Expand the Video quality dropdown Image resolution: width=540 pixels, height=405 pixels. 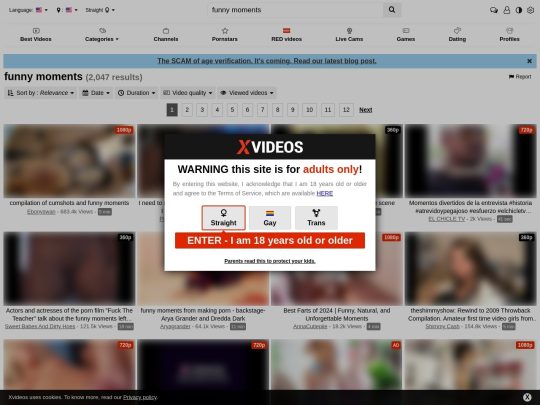(x=188, y=93)
